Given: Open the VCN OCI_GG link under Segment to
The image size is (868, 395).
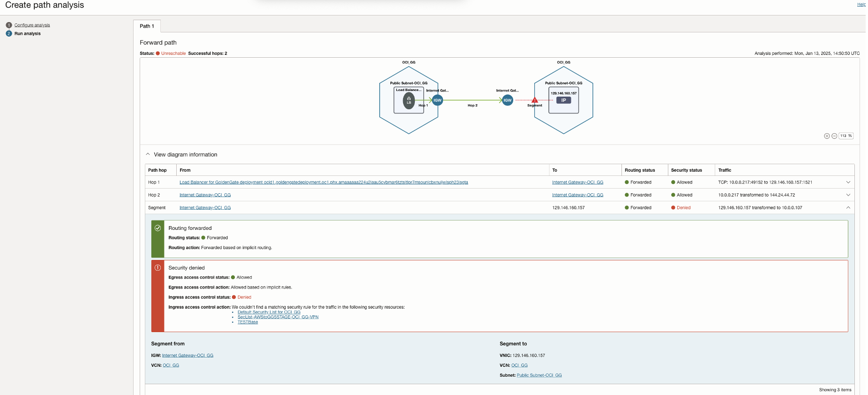Looking at the screenshot, I should pyautogui.click(x=519, y=365).
